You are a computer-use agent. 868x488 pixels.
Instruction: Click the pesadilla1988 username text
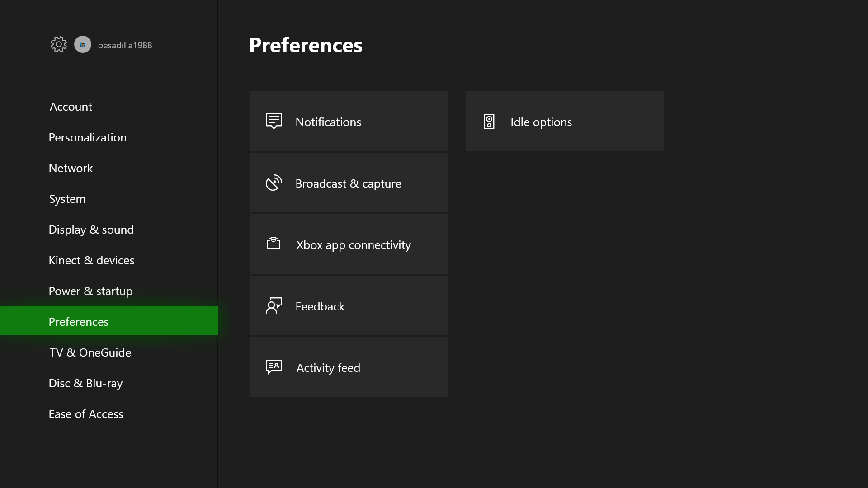125,45
